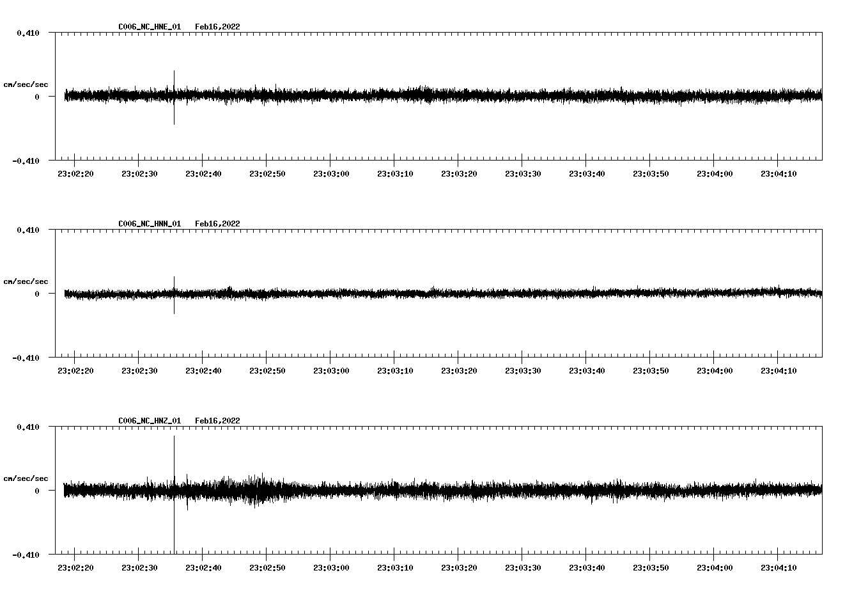This screenshot has height=591, width=868.
Task: Click the 23:03:40 time label under HNE plot
Action: pyautogui.click(x=587, y=174)
